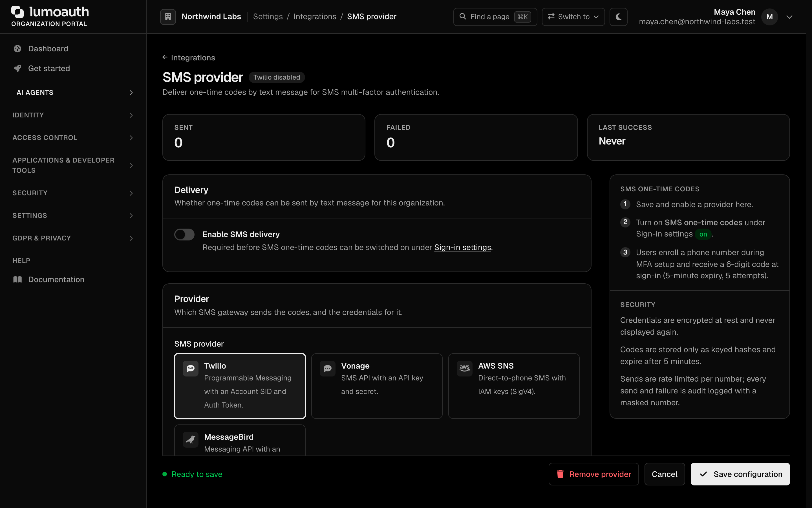Follow the Sign-in settings link
812x508 pixels.
pyautogui.click(x=462, y=247)
